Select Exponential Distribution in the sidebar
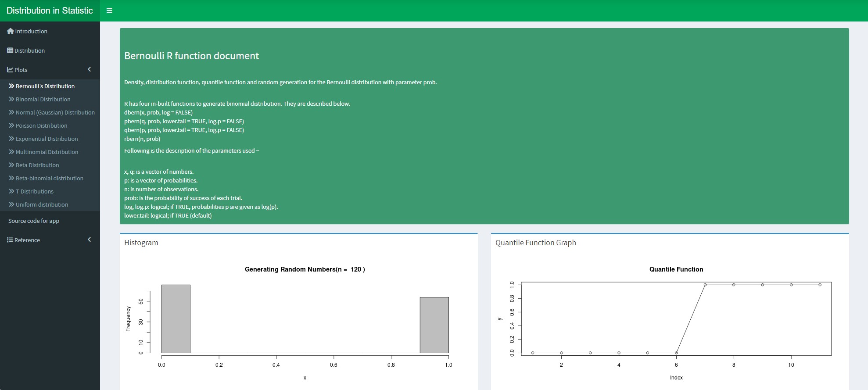This screenshot has height=390, width=868. tap(47, 139)
